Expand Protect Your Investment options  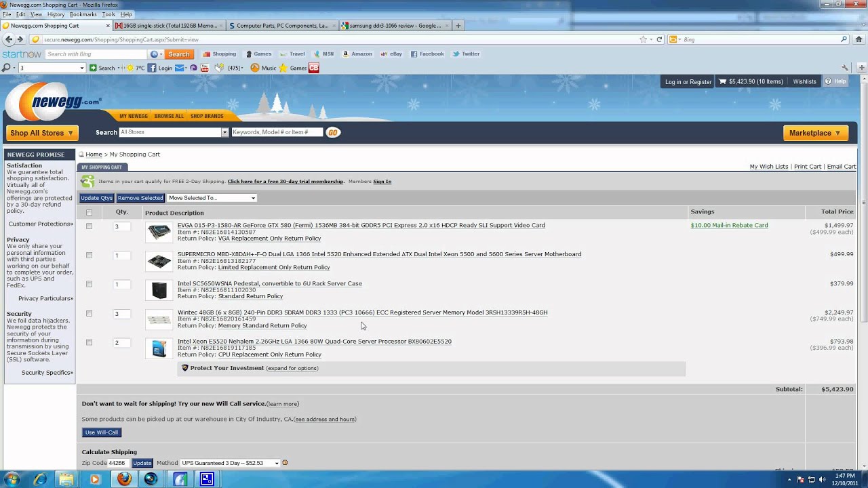292,368
